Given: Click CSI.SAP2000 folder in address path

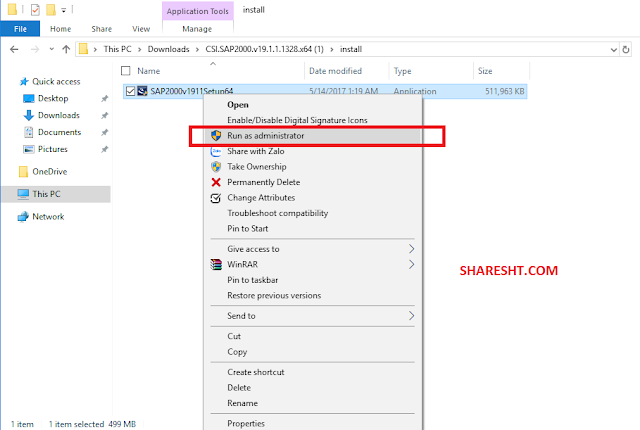Looking at the screenshot, I should tap(264, 49).
